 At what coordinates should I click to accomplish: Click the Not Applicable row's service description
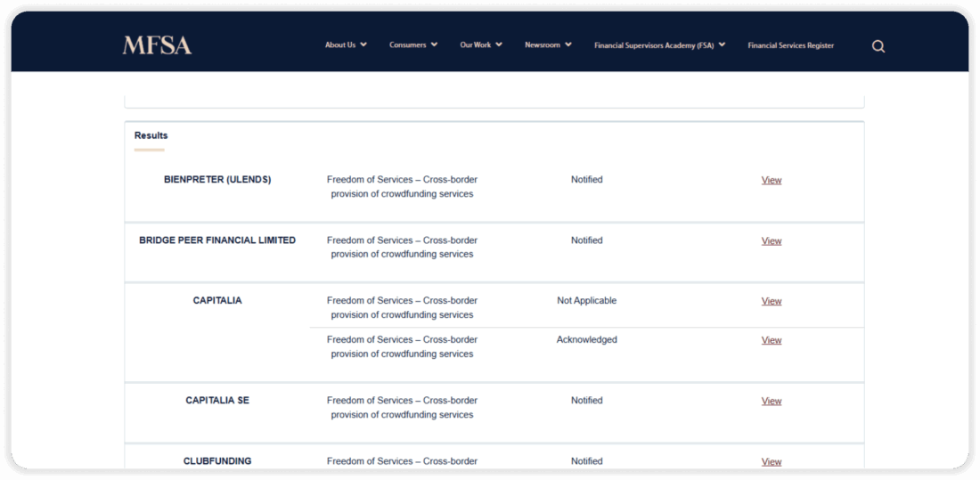pos(402,307)
